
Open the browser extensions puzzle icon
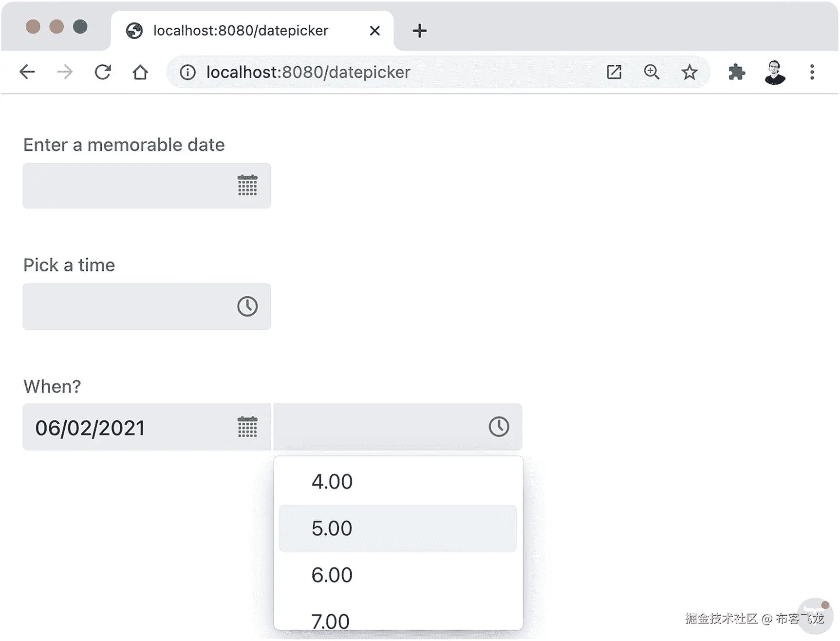[x=736, y=72]
